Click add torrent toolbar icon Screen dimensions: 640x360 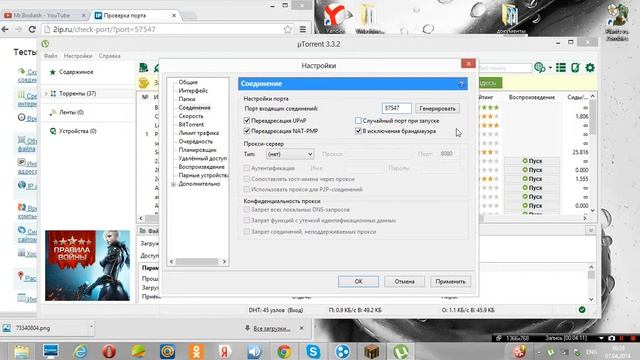coord(143,68)
